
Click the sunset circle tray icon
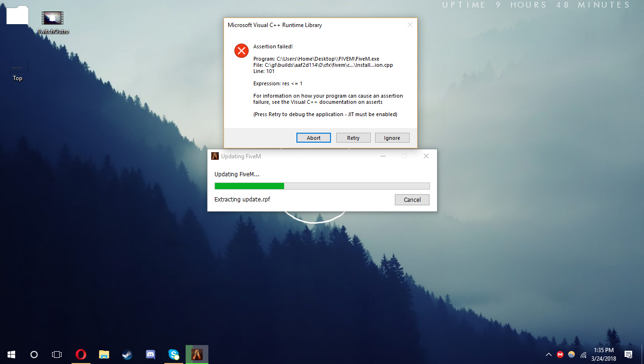pos(572,355)
